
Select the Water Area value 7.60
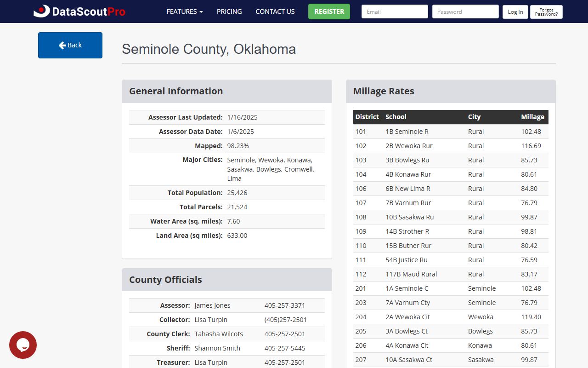point(233,221)
